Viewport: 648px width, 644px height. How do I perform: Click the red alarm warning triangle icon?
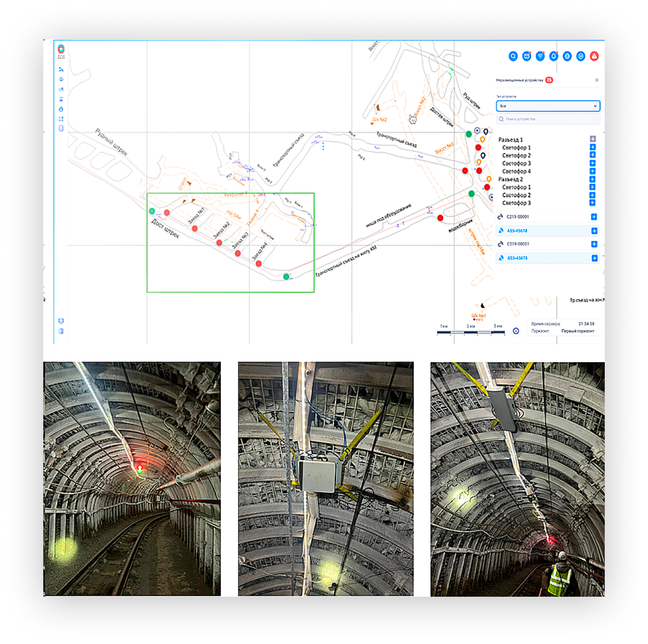(594, 56)
